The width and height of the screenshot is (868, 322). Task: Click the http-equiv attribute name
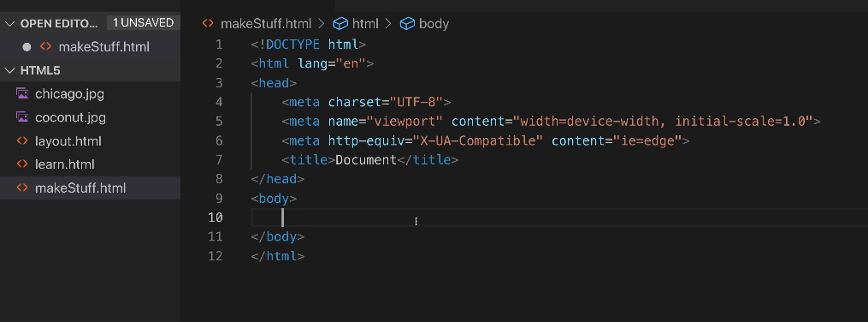point(367,140)
